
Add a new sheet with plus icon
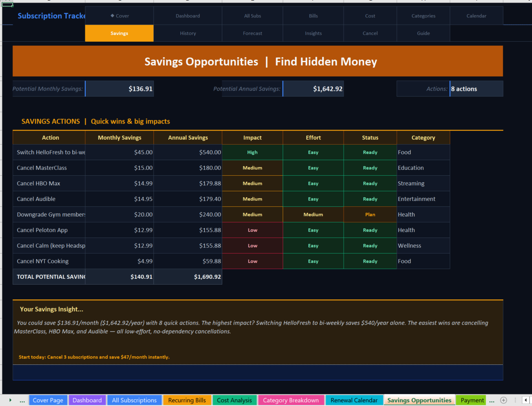[504, 400]
